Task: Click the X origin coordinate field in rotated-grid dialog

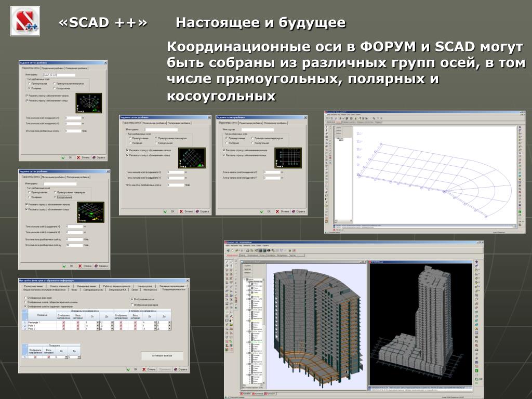Action: [176, 172]
